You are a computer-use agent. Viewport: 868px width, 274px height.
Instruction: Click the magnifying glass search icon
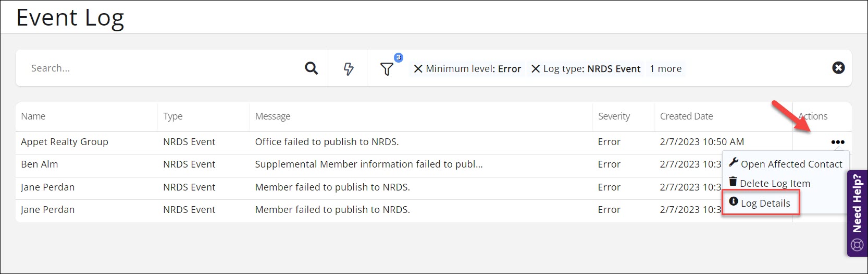(x=311, y=68)
